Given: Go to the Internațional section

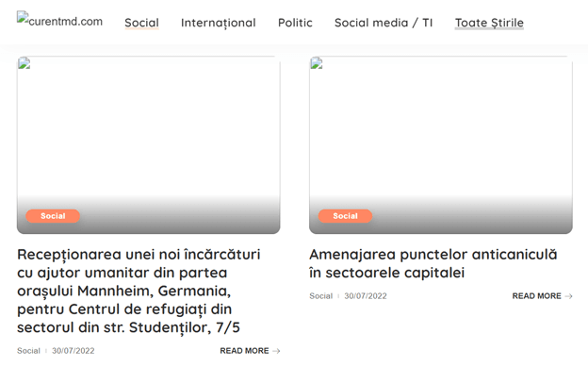Looking at the screenshot, I should pos(219,23).
